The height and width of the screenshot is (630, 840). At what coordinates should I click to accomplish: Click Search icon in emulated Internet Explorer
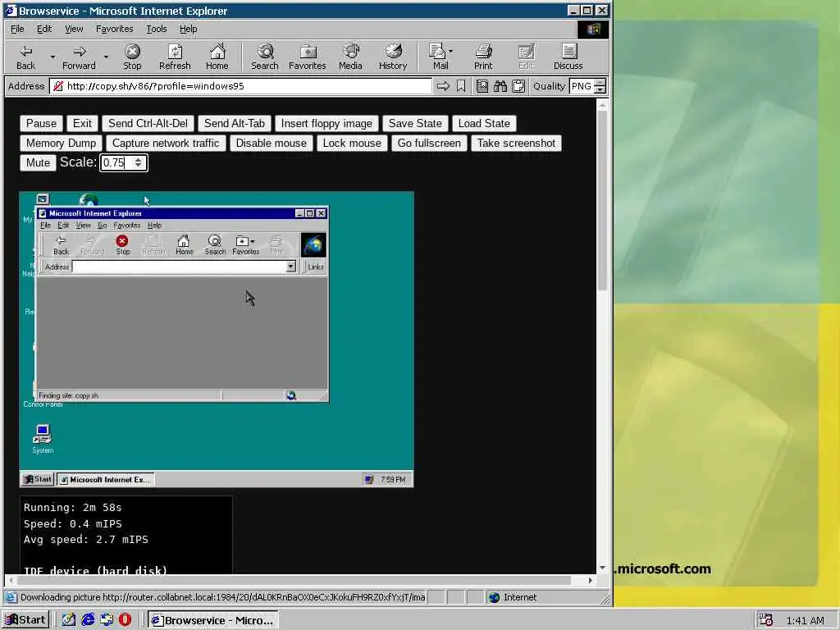tap(215, 244)
